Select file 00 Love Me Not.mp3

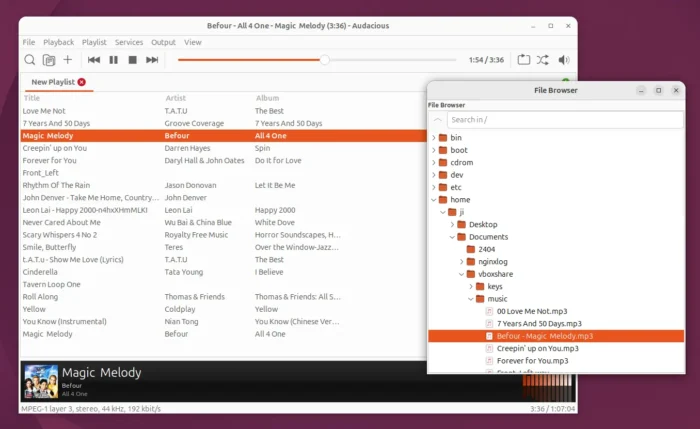click(532, 312)
